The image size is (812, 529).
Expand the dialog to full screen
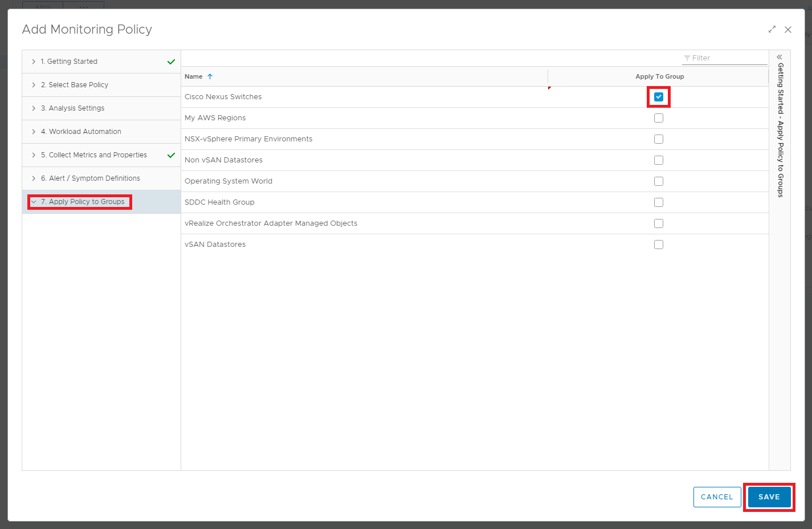(x=772, y=30)
